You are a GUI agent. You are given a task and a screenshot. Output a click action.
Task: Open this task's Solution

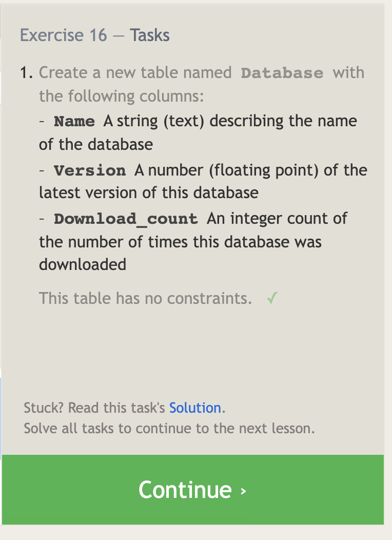[195, 408]
